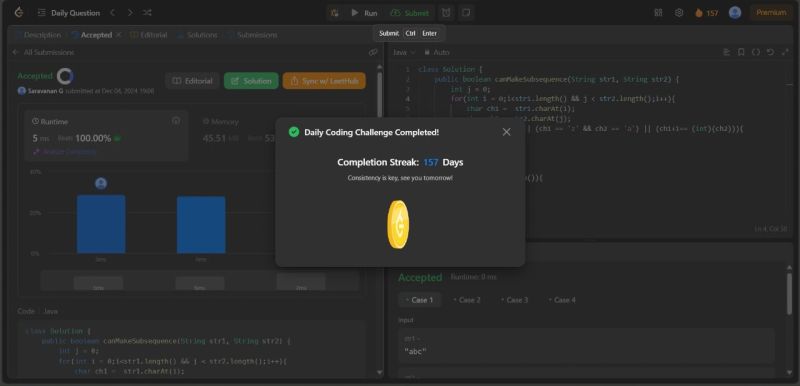Copy the submission link icon
This screenshot has height=386, width=800.
pyautogui.click(x=373, y=53)
